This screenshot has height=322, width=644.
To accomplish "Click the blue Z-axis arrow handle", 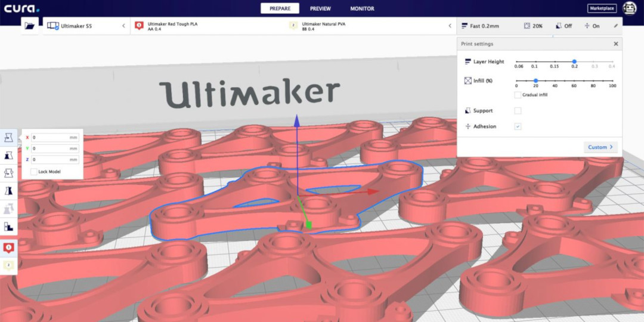I will (297, 120).
